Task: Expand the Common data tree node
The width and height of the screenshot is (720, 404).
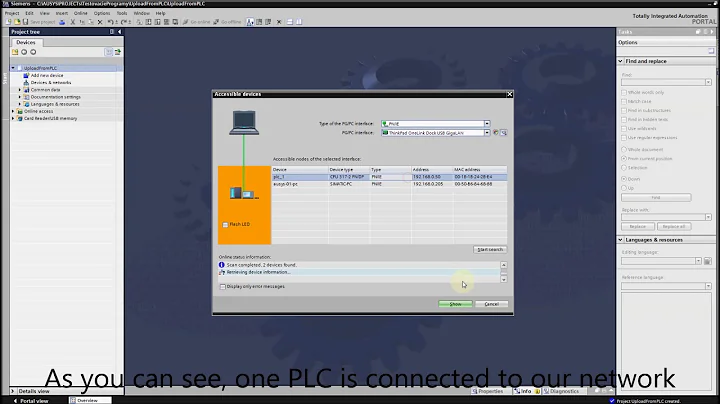Action: [20, 90]
